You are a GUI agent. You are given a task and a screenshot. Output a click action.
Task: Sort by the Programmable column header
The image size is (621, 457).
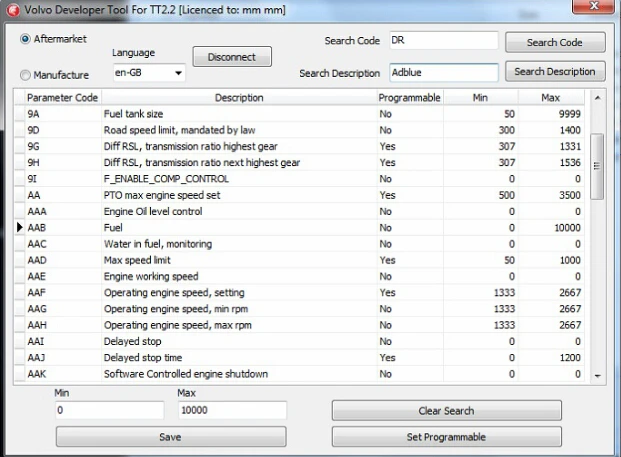point(410,98)
